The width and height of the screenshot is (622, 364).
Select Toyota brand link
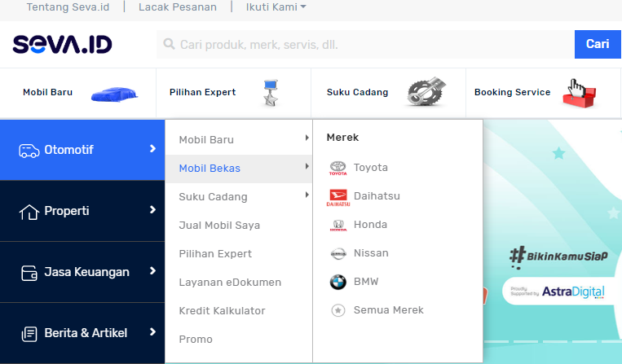370,168
